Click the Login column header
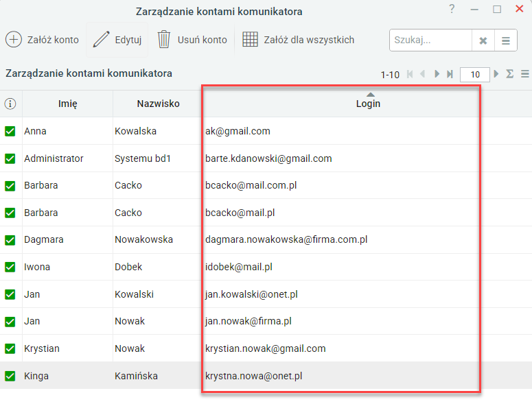 click(x=368, y=104)
